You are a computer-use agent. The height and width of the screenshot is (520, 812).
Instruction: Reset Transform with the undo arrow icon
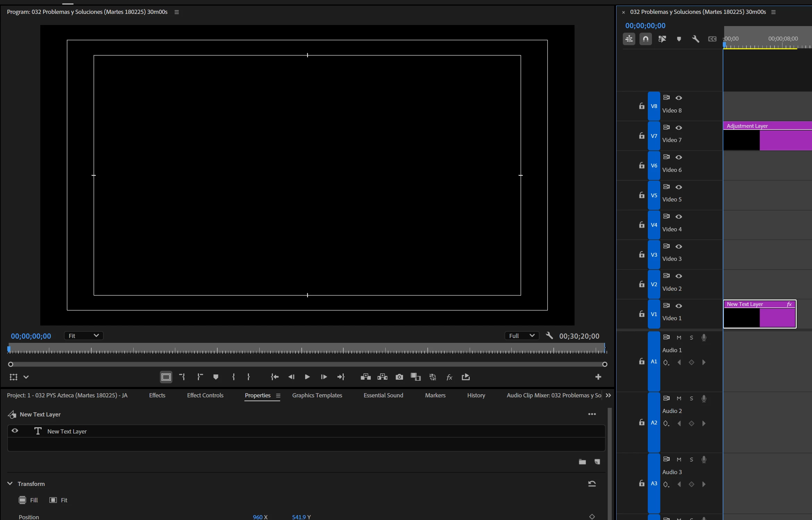(x=592, y=484)
